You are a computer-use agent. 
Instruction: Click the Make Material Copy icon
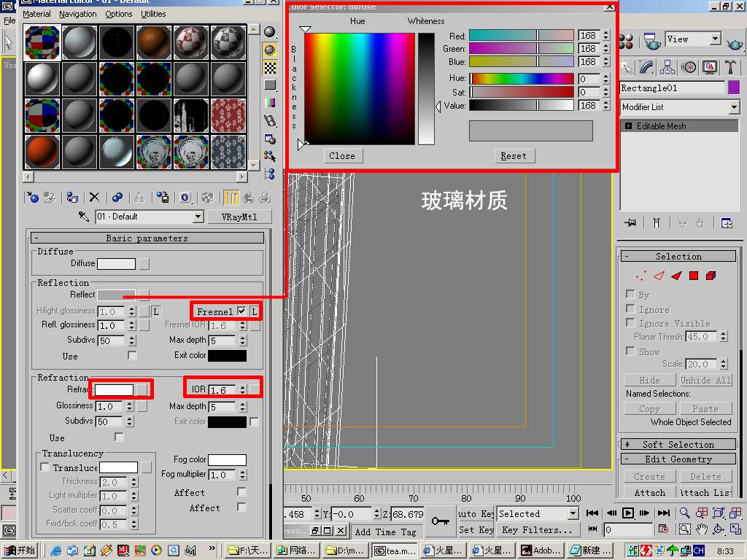tap(117, 197)
